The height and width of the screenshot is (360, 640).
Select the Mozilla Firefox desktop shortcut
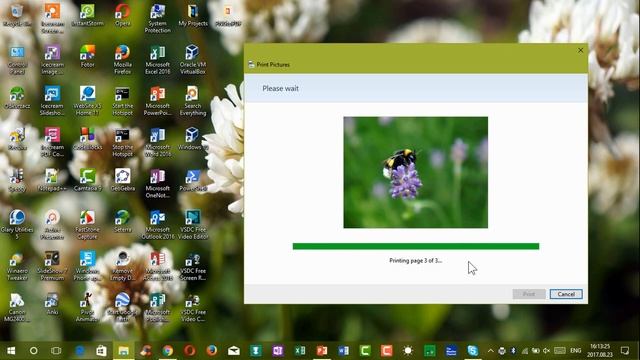pyautogui.click(x=122, y=60)
